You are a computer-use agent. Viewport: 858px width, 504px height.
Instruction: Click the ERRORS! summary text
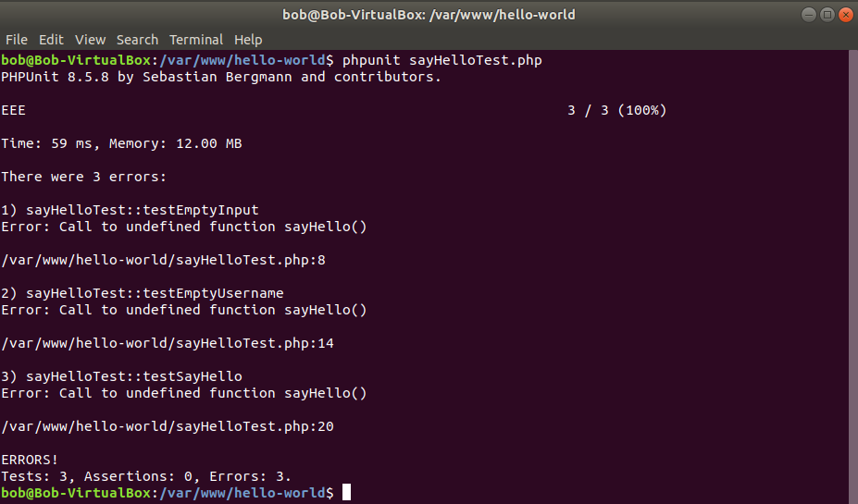tap(30, 460)
